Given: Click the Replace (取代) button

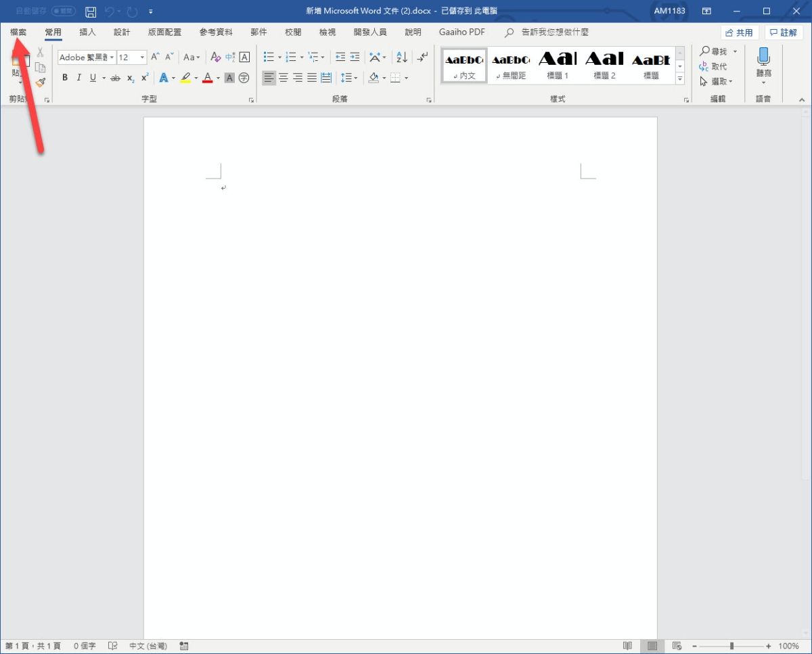Looking at the screenshot, I should point(713,66).
